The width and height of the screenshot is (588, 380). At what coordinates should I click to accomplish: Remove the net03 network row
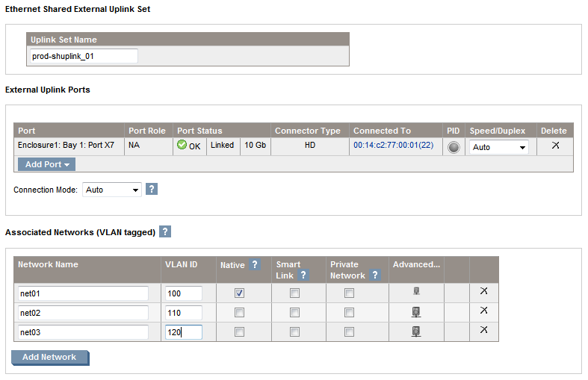pos(483,330)
